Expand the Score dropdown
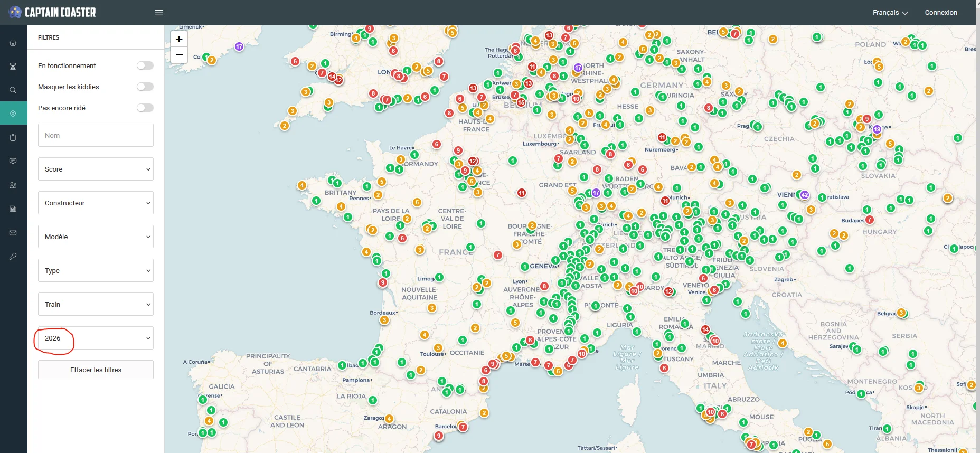Viewport: 980px width, 453px height. click(96, 169)
